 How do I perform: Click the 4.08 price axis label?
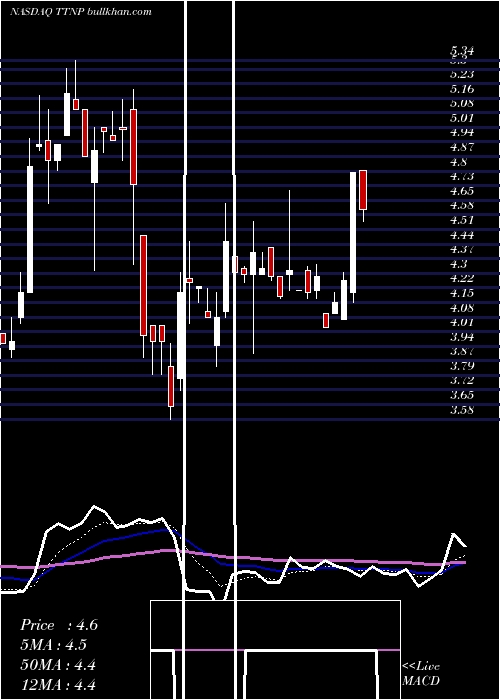(462, 308)
